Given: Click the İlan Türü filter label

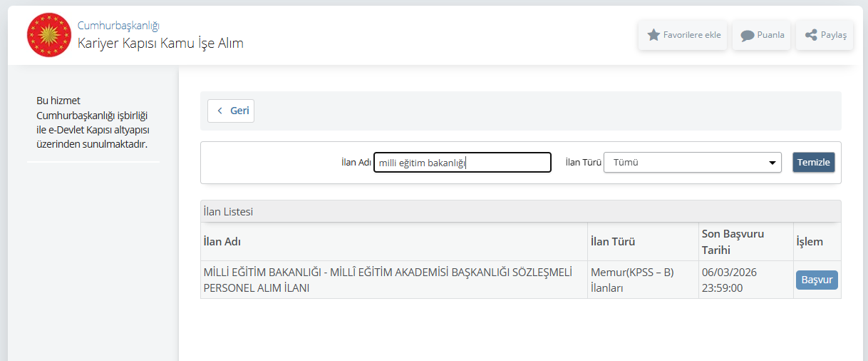Looking at the screenshot, I should point(583,163).
